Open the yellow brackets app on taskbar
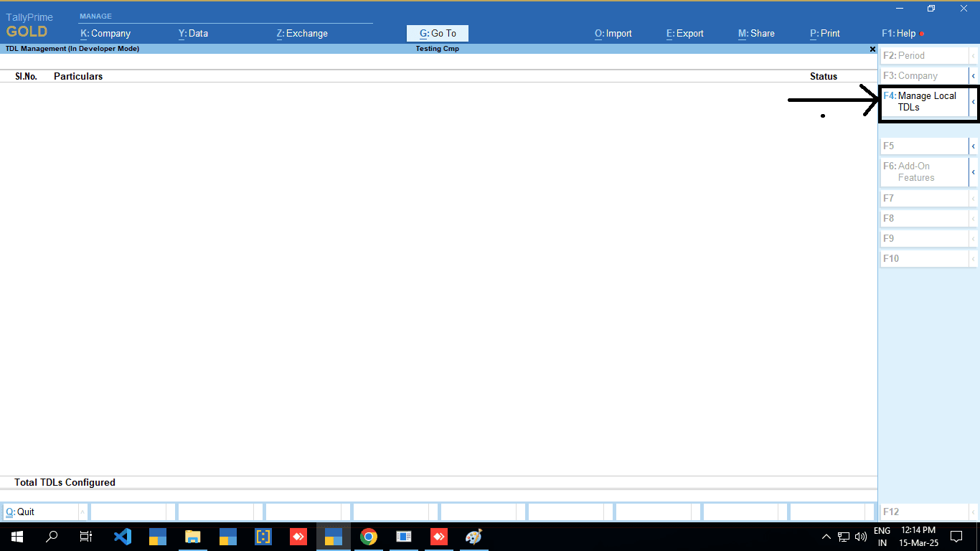Image resolution: width=980 pixels, height=551 pixels. [263, 536]
